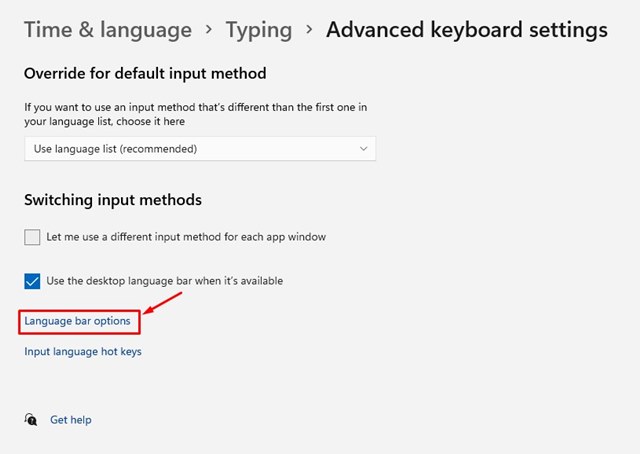The image size is (640, 454).
Task: Uncheck Use the desktop language bar
Action: (32, 281)
